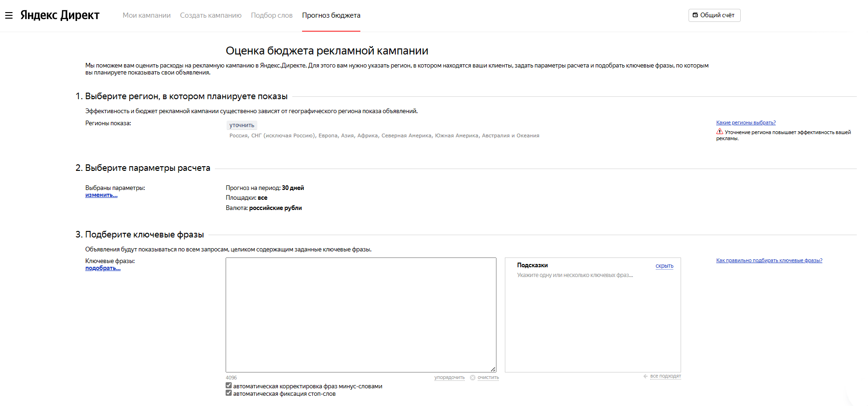The image size is (868, 406).
Task: Click the скрыть hints link
Action: 664,266
